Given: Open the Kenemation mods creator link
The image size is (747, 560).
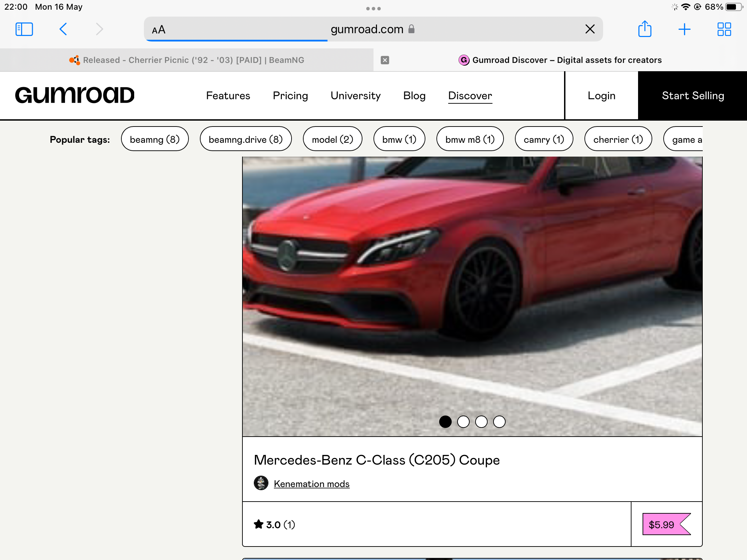Looking at the screenshot, I should pos(312,484).
